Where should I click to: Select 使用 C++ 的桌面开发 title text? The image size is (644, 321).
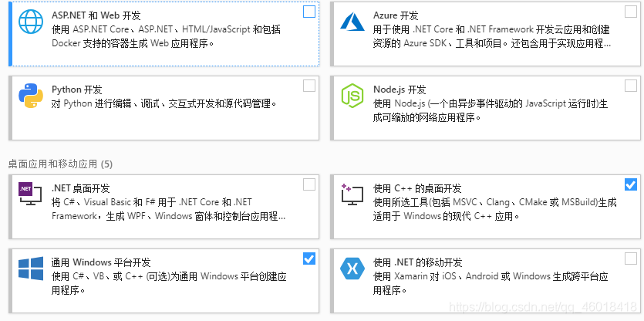tap(417, 188)
